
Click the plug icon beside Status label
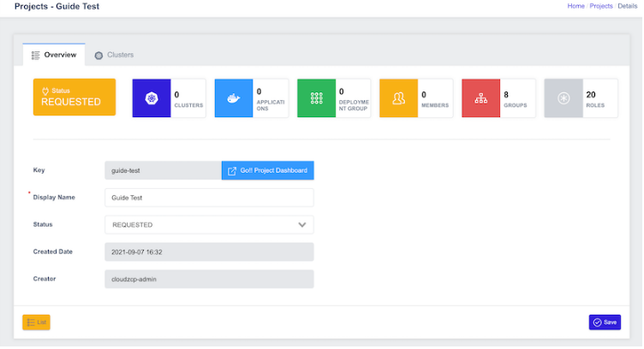click(x=45, y=91)
